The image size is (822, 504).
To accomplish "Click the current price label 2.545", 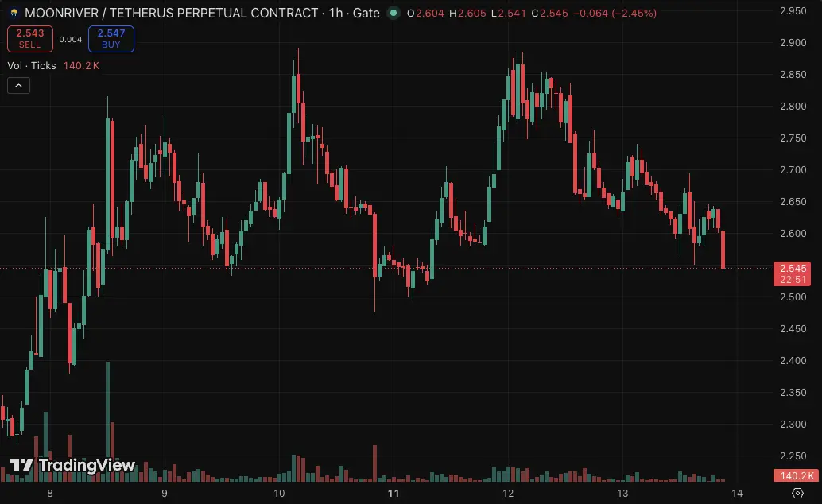I will click(792, 269).
